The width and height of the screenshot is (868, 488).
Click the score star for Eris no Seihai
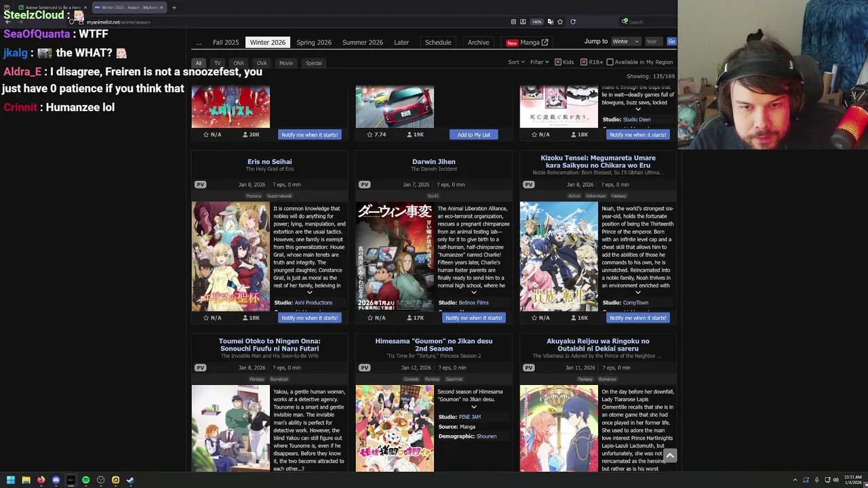205,317
